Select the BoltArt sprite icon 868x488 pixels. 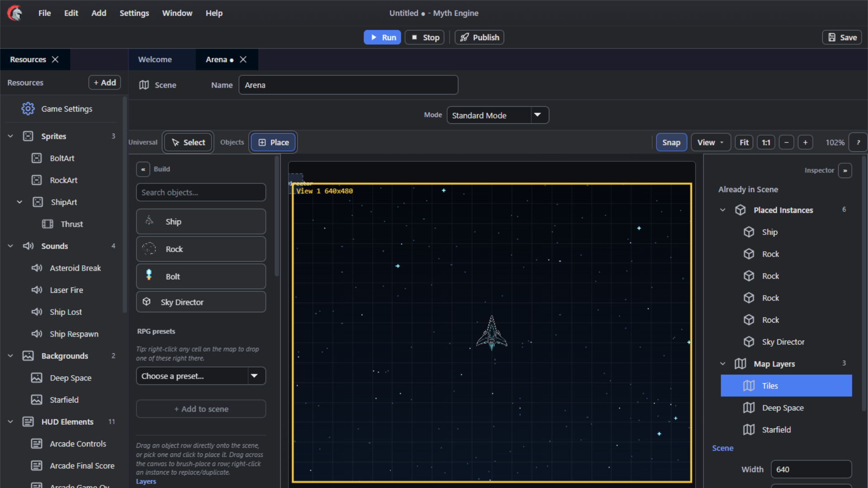coord(37,158)
